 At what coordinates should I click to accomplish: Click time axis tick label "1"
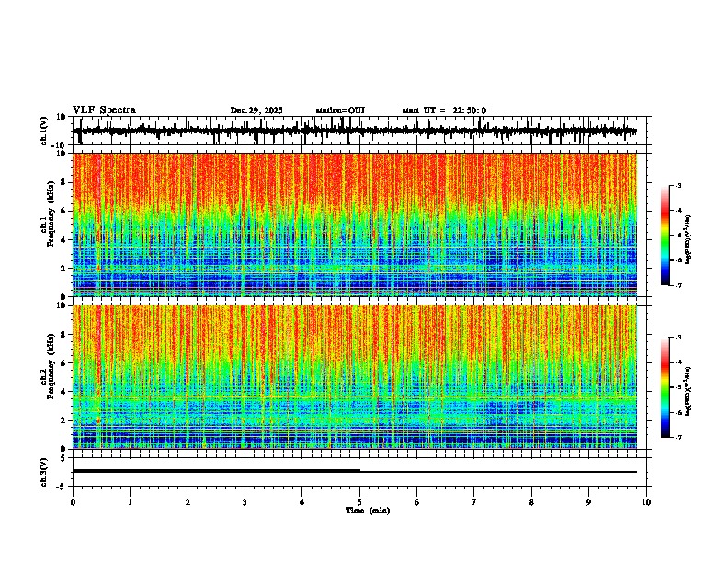point(130,502)
